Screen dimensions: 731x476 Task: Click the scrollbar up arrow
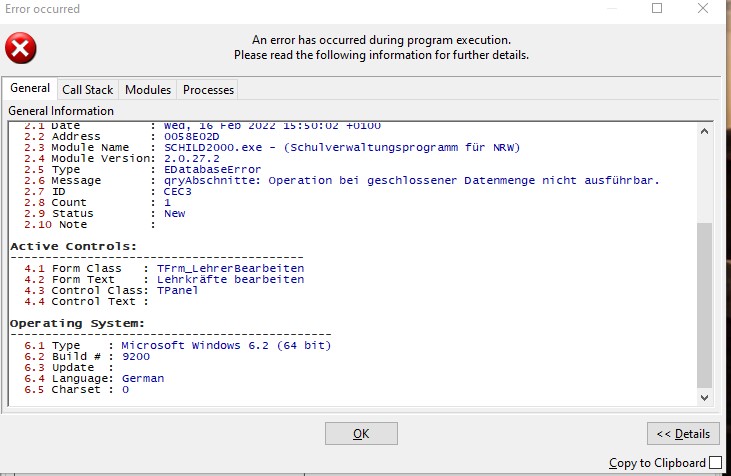click(x=704, y=131)
